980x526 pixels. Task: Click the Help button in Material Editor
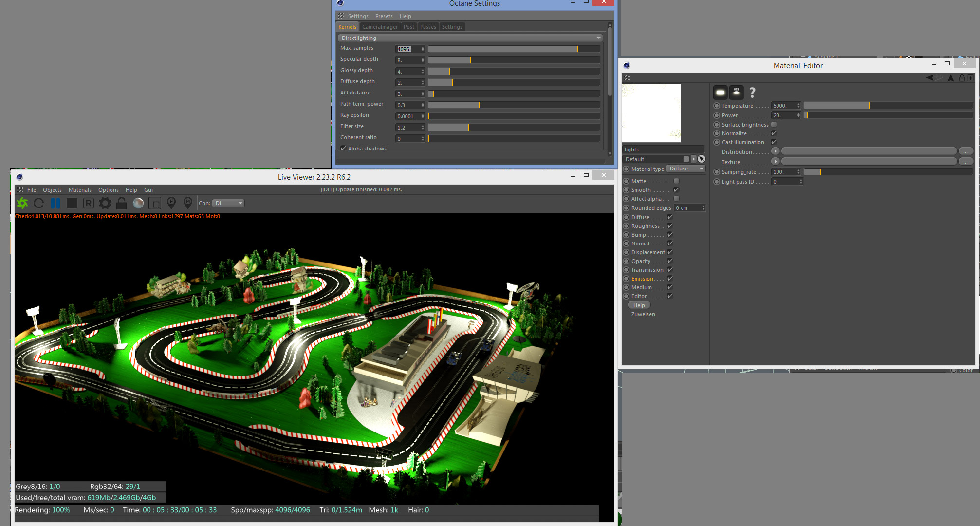[x=639, y=305]
